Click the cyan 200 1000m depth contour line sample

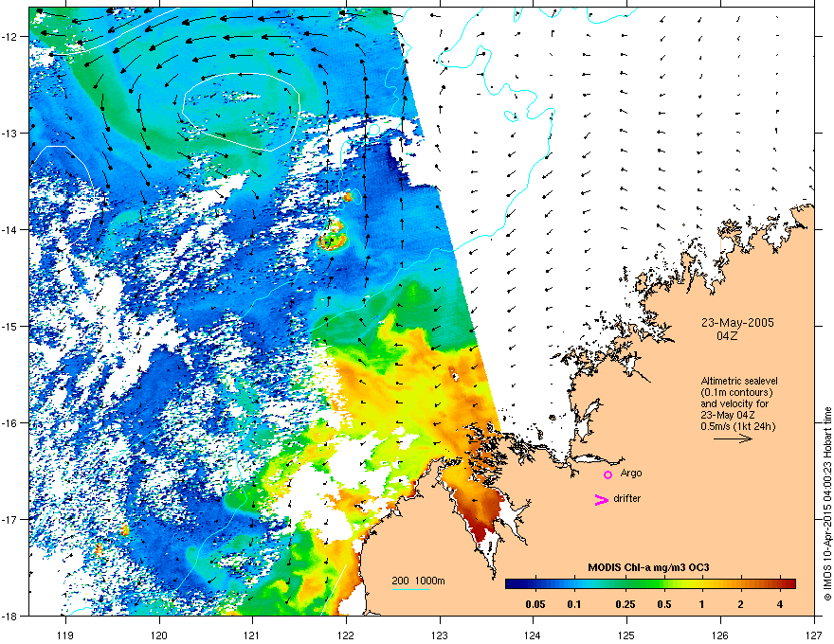(411, 589)
